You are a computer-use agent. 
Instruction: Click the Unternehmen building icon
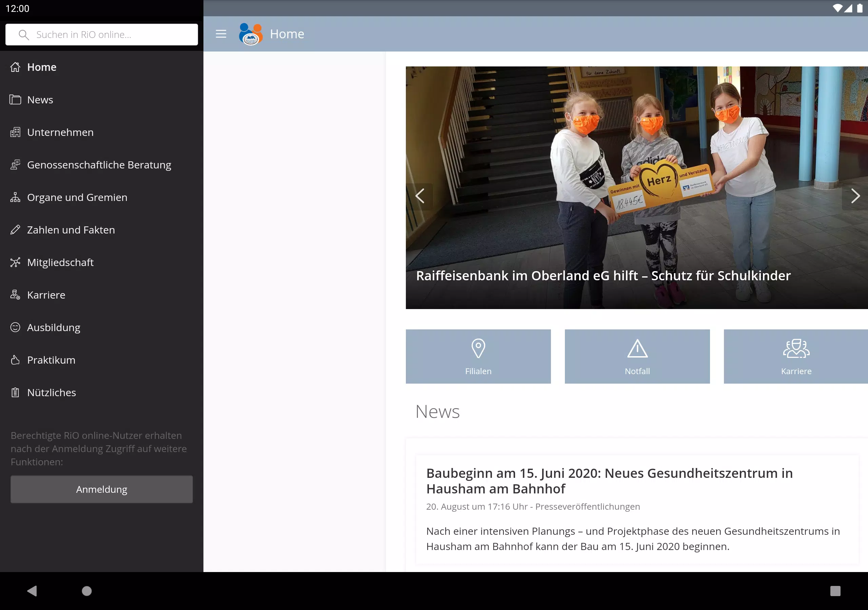[x=15, y=132]
